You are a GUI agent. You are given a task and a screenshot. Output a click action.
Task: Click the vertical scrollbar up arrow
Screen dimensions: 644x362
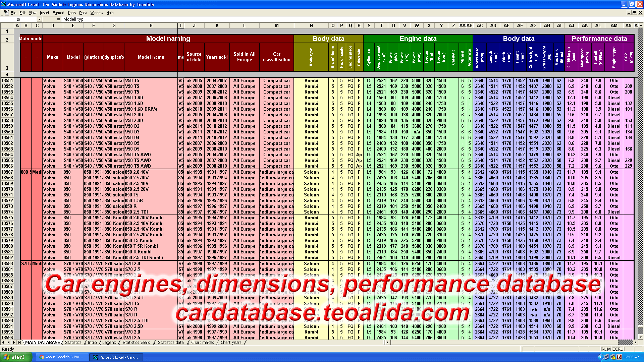coord(641,25)
